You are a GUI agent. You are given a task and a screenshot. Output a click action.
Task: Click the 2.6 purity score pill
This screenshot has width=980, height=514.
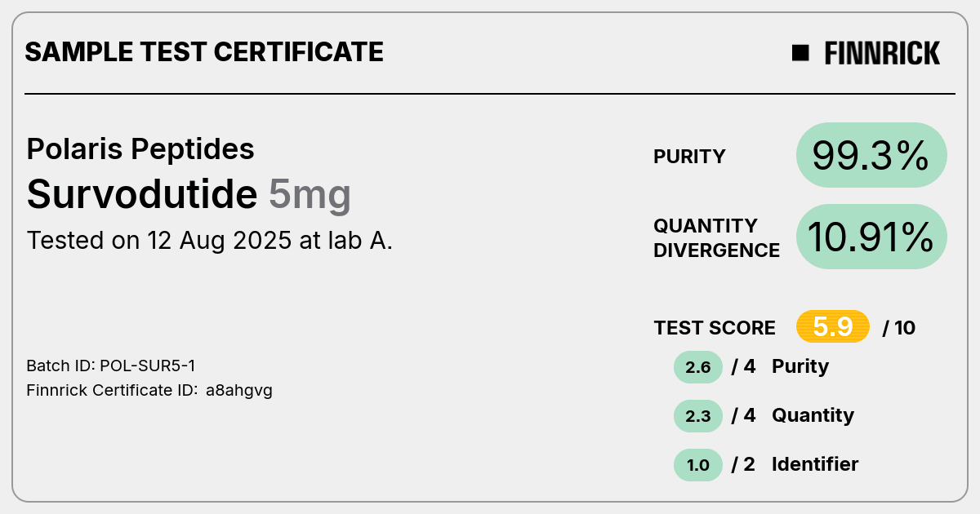[x=698, y=367]
